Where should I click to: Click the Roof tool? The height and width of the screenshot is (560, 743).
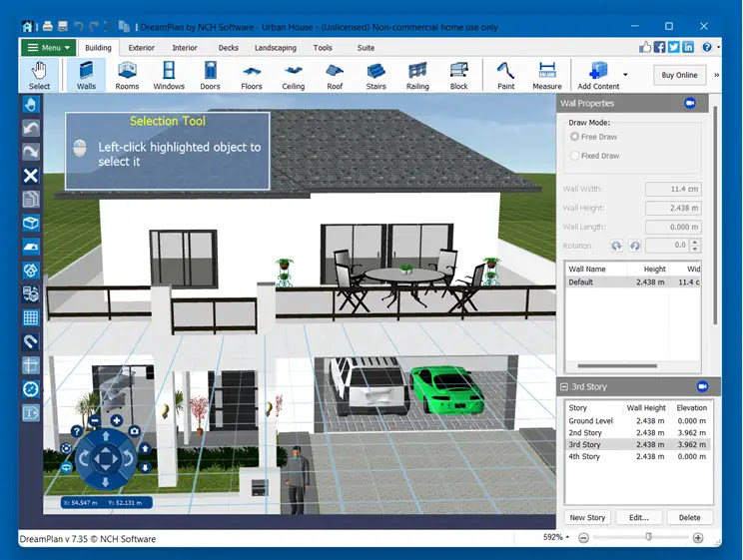pyautogui.click(x=335, y=75)
